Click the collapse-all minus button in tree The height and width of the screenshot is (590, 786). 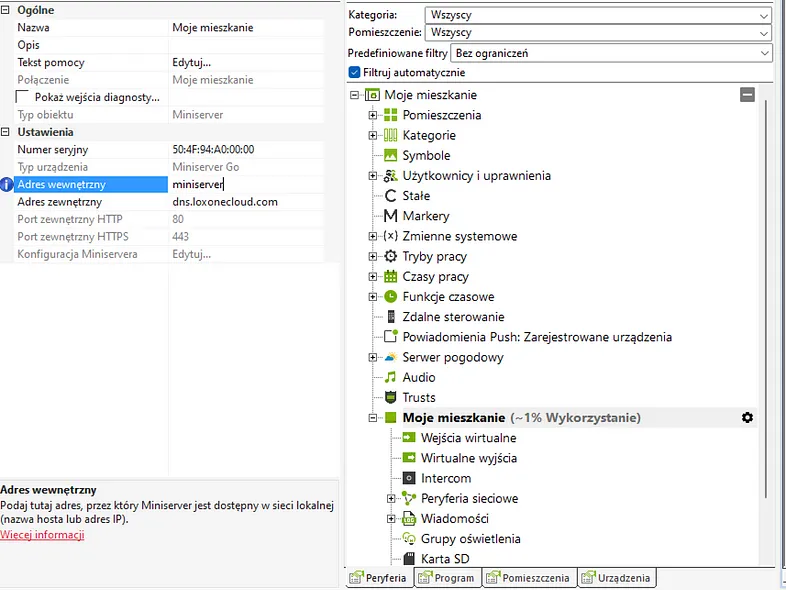(x=747, y=94)
